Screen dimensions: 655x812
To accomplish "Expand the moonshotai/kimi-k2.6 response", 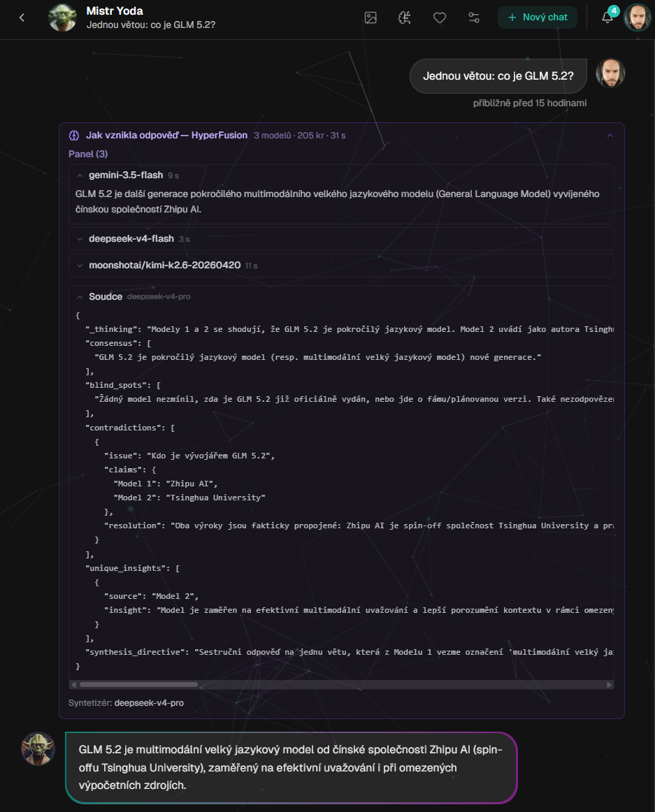I will [x=341, y=265].
